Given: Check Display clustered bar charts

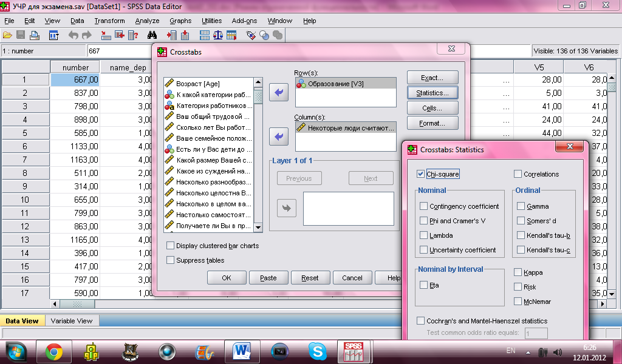Looking at the screenshot, I should pyautogui.click(x=171, y=246).
